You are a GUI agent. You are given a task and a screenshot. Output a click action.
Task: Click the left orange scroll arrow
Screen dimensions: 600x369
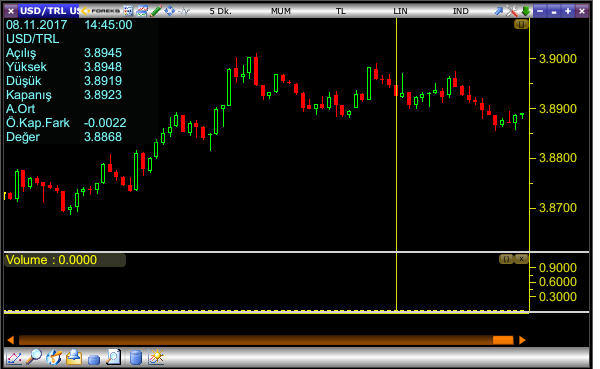point(11,340)
